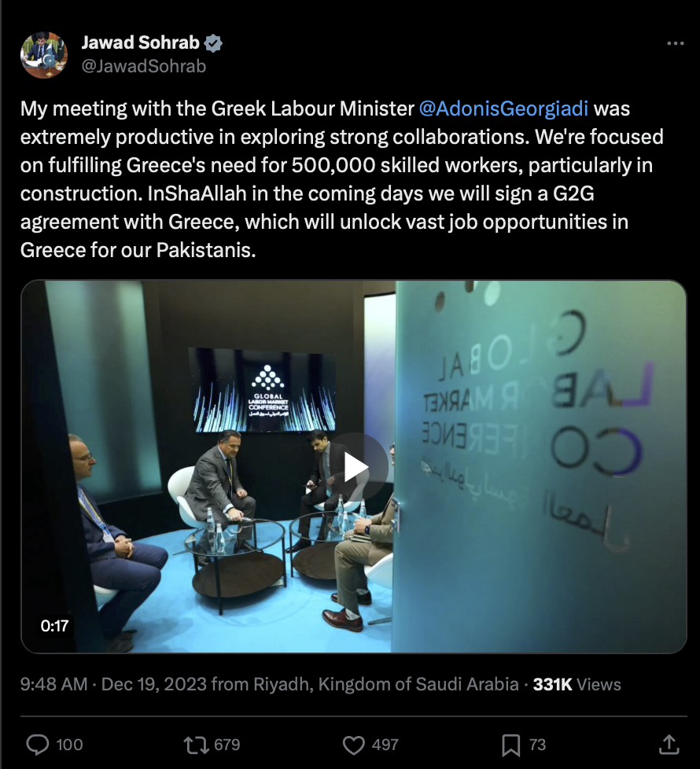Click the share upload icon

click(x=669, y=745)
